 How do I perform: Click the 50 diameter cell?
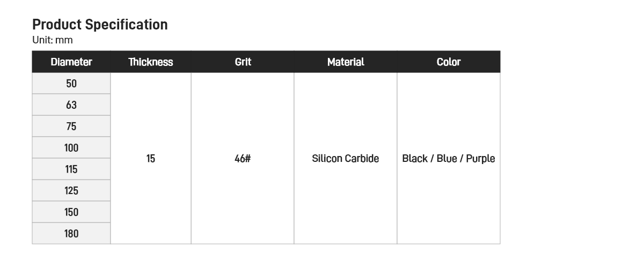pyautogui.click(x=71, y=84)
